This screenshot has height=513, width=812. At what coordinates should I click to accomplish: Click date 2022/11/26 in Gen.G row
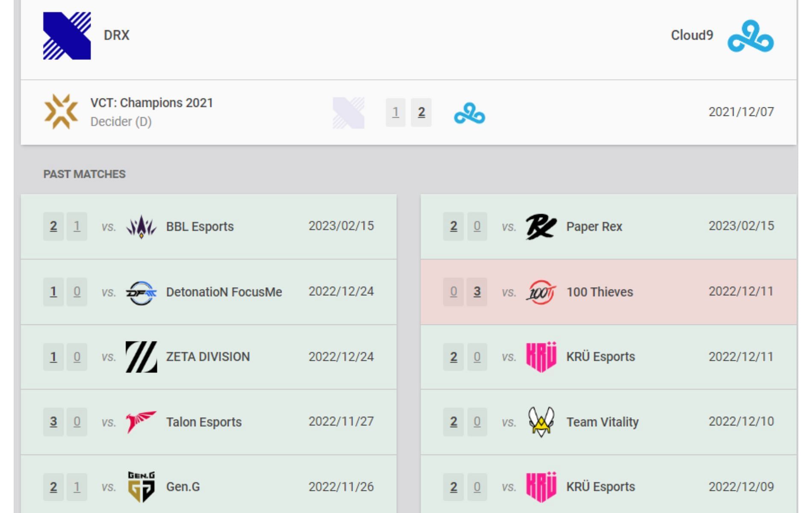[x=341, y=487]
